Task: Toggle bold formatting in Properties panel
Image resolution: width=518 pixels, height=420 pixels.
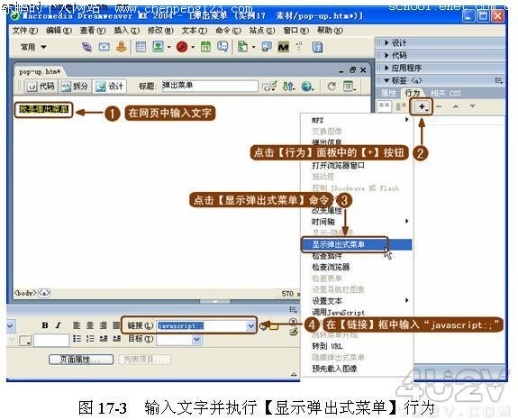Action: [45, 325]
